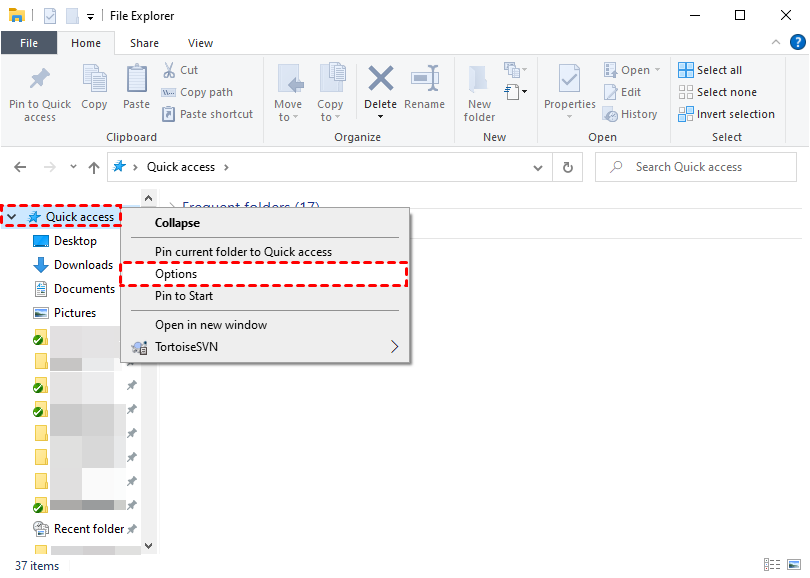
Task: Open the blue Help question mark
Action: pyautogui.click(x=798, y=42)
